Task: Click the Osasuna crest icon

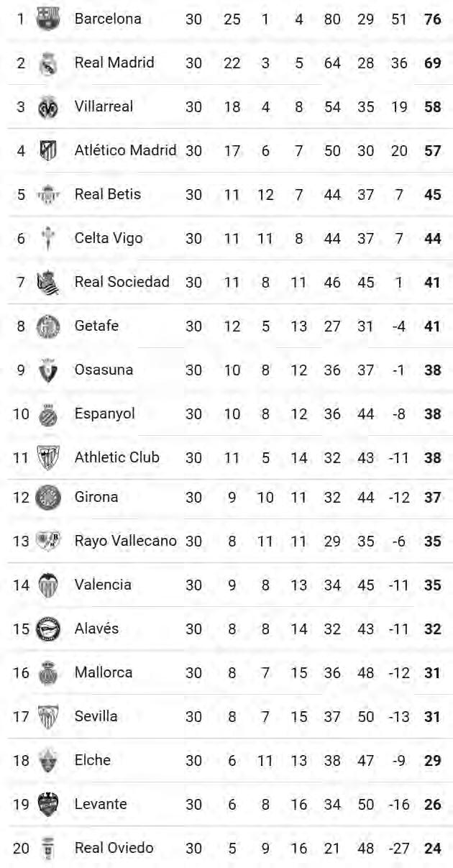Action: pyautogui.click(x=48, y=370)
